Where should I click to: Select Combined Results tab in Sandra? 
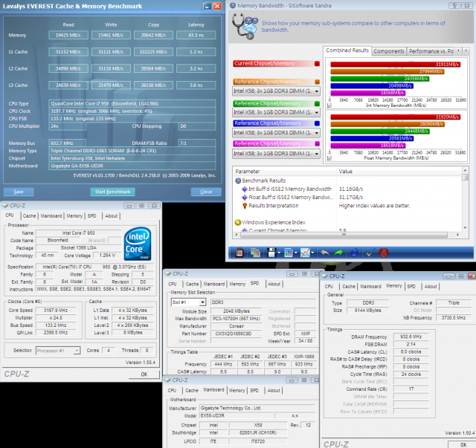(x=347, y=51)
